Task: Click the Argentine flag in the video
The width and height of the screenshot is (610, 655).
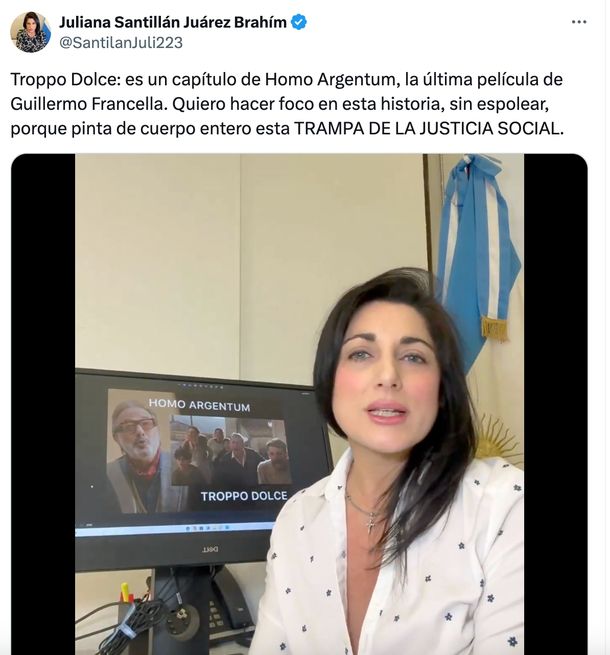Action: [480, 267]
